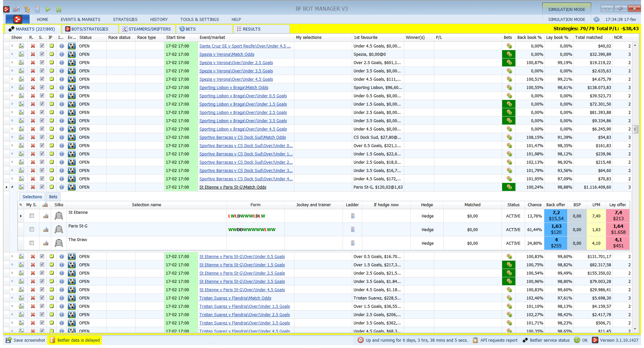Toggle S. checkbox for Tristan Suarez Match Odds row
This screenshot has width=644, height=348.
click(x=42, y=298)
